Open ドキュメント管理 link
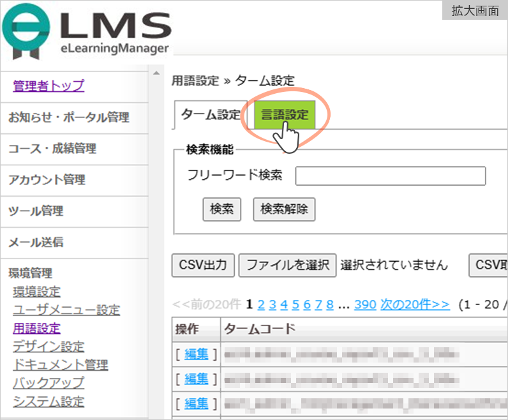 61,365
